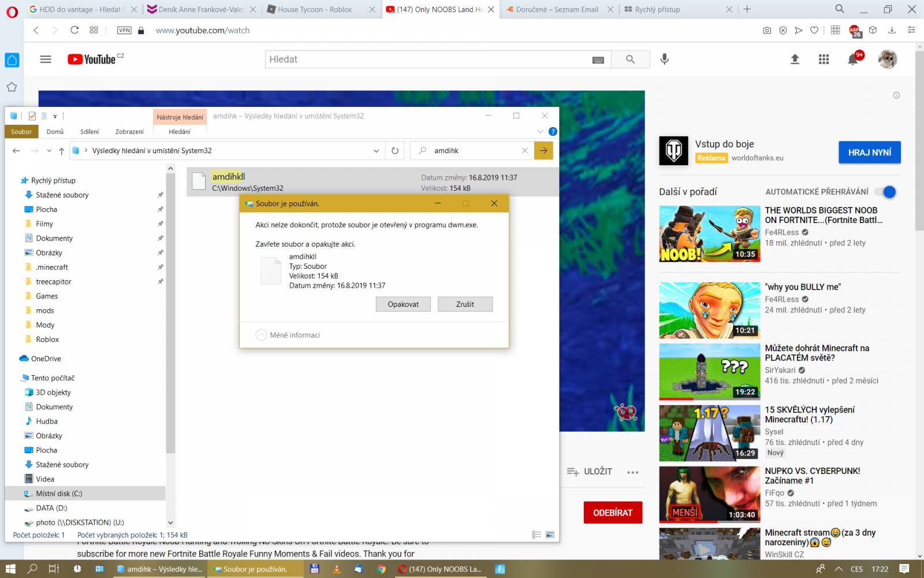The image size is (924, 578).
Task: Open more actions ellipsis under video
Action: click(x=633, y=472)
